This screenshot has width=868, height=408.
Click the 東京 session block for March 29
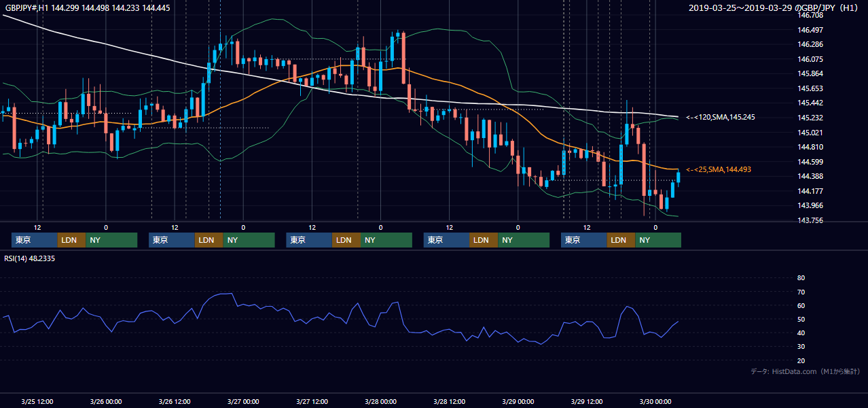[x=584, y=240]
